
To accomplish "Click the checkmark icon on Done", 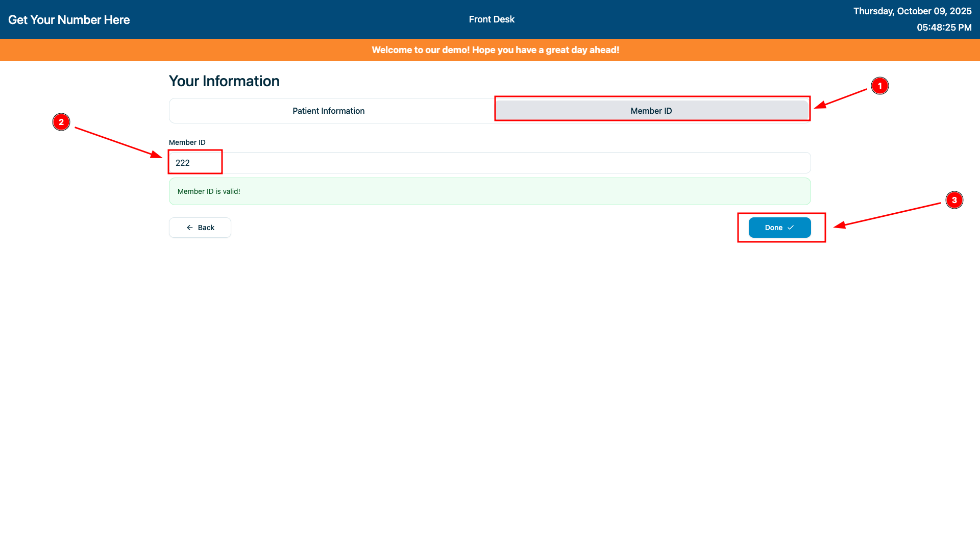I will pos(791,228).
